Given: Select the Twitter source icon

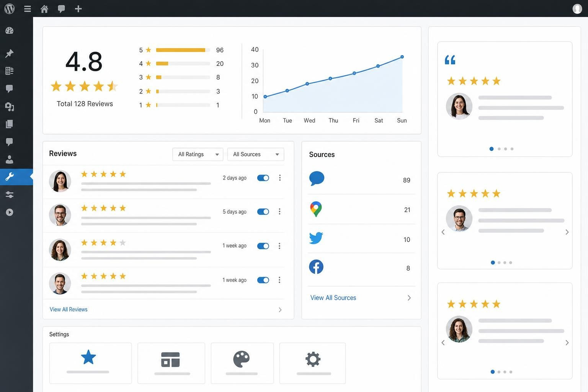Looking at the screenshot, I should (316, 238).
